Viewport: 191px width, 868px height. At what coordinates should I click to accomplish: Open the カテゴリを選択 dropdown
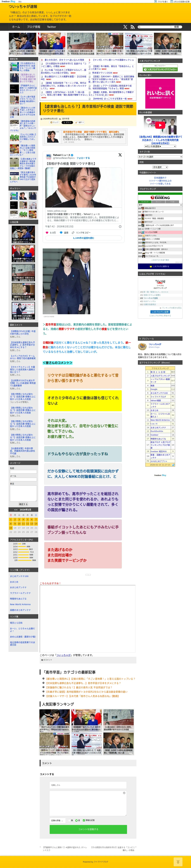pyautogui.click(x=160, y=157)
